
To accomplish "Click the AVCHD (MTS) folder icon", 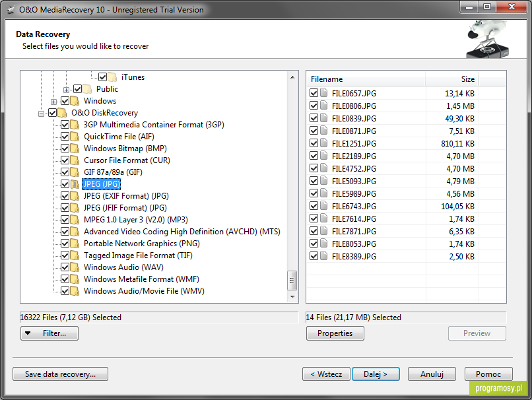I will (x=75, y=232).
